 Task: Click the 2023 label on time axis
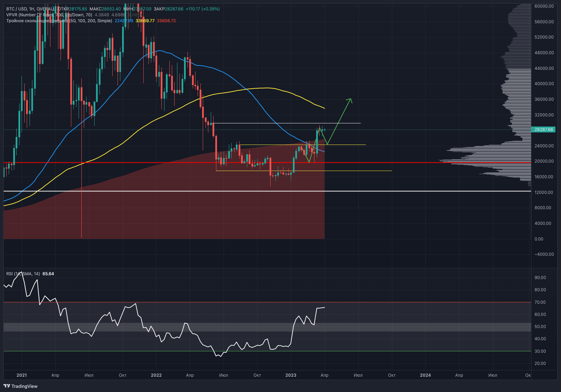[x=291, y=375]
